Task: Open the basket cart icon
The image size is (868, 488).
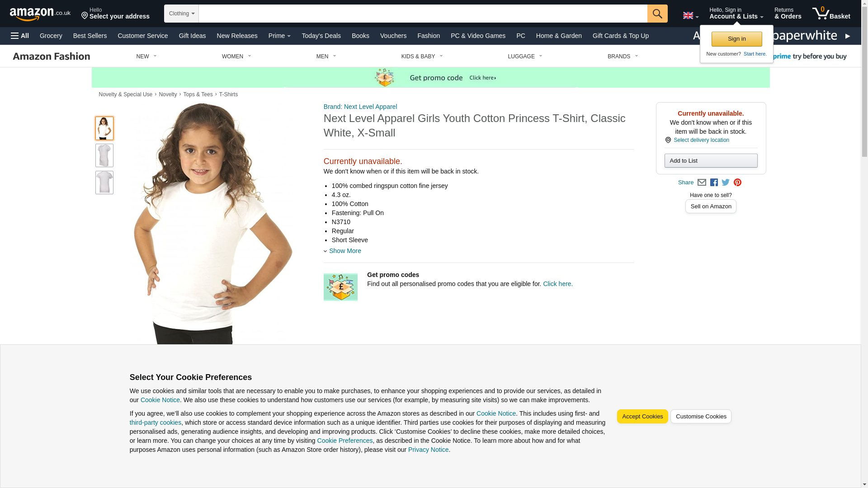Action: tap(831, 14)
